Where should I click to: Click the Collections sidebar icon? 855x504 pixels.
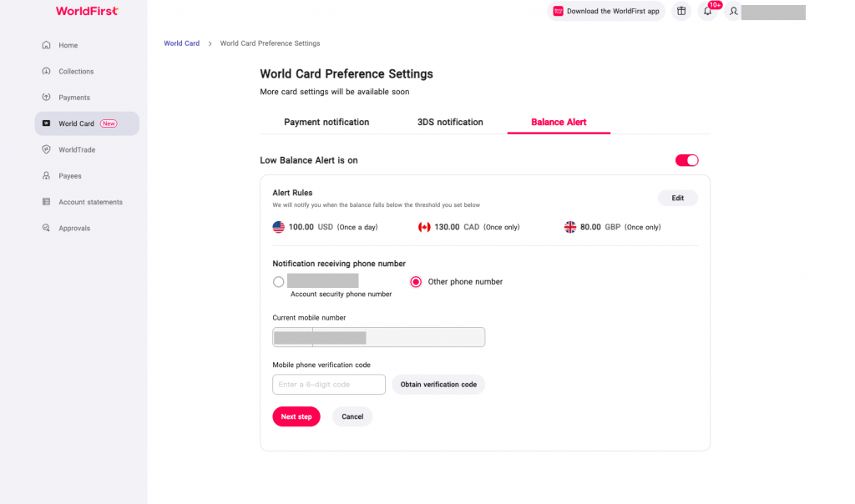47,72
